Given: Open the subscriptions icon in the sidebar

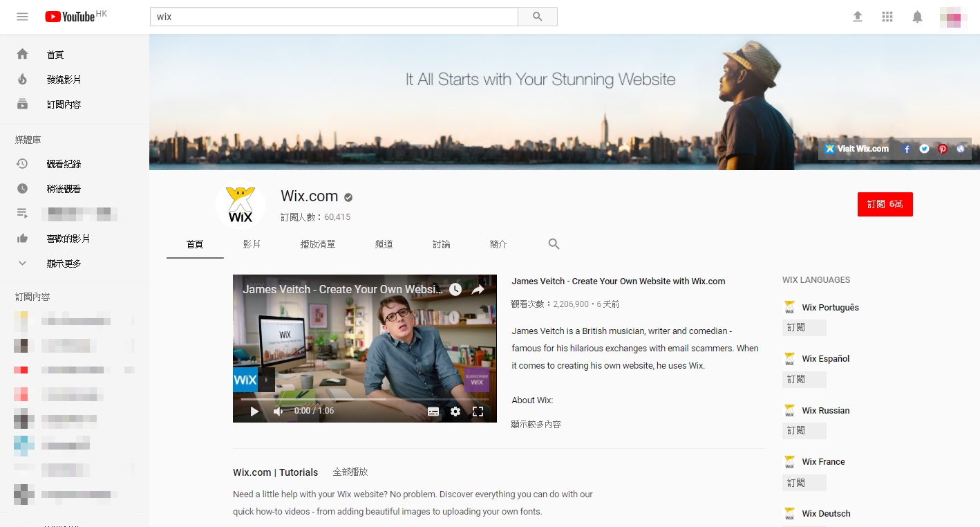Looking at the screenshot, I should coord(22,104).
